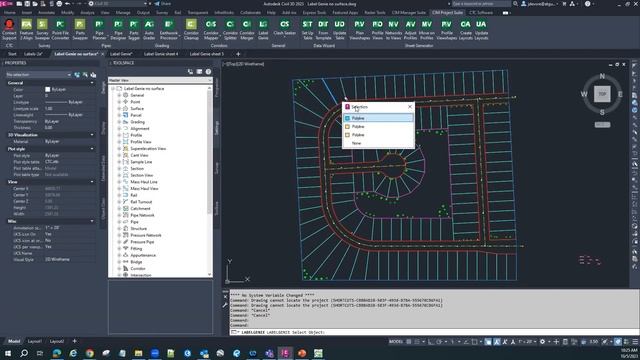The height and width of the screenshot is (360, 640).
Task: Launch the Move on Profiles tool
Action: tap(427, 29)
